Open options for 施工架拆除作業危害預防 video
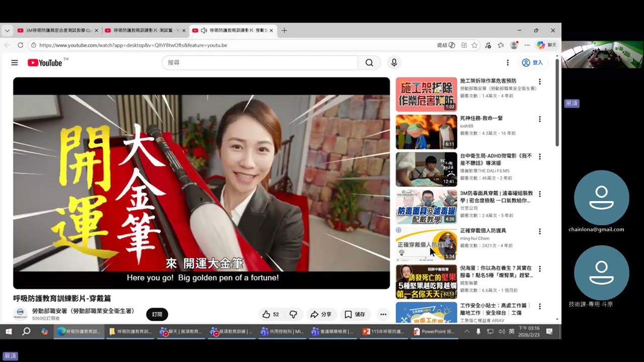Viewport: 644px width, 362px height. (540, 81)
